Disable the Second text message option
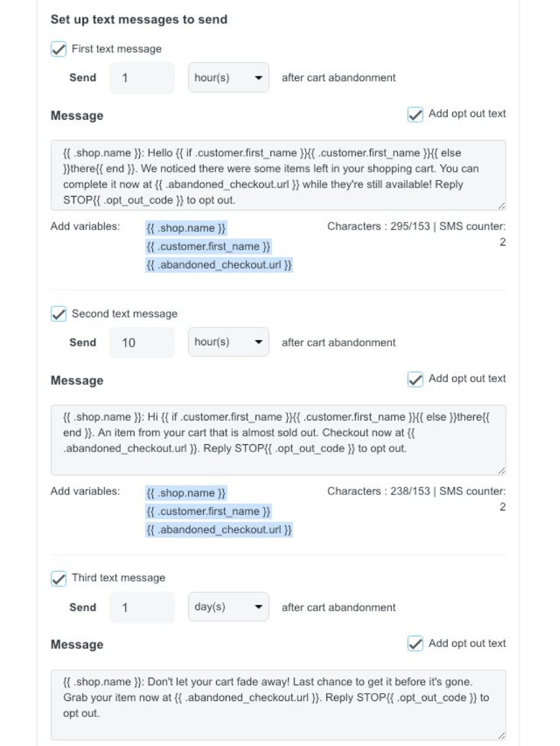Screen dimensions: 560x746 click(58, 314)
